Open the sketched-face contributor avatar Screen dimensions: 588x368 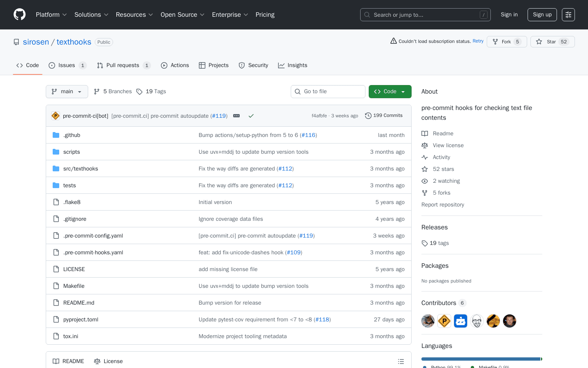point(477,321)
